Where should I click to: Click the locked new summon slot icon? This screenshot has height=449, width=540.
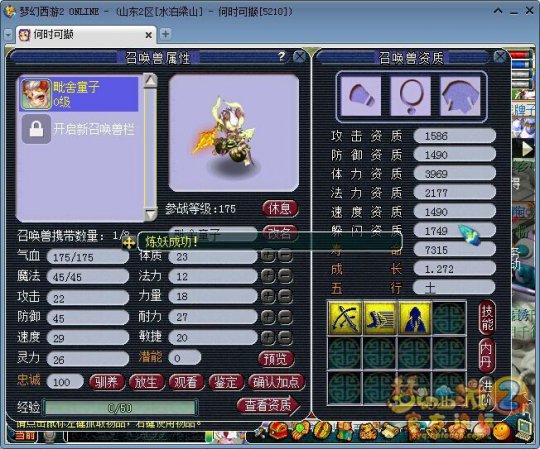(37, 129)
